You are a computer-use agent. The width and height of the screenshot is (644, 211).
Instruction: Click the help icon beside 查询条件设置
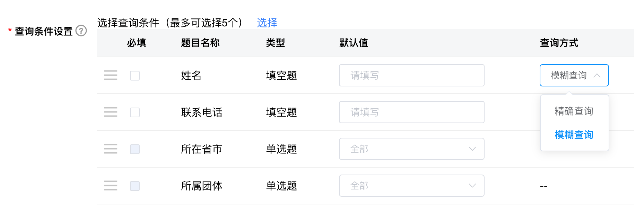81,31
